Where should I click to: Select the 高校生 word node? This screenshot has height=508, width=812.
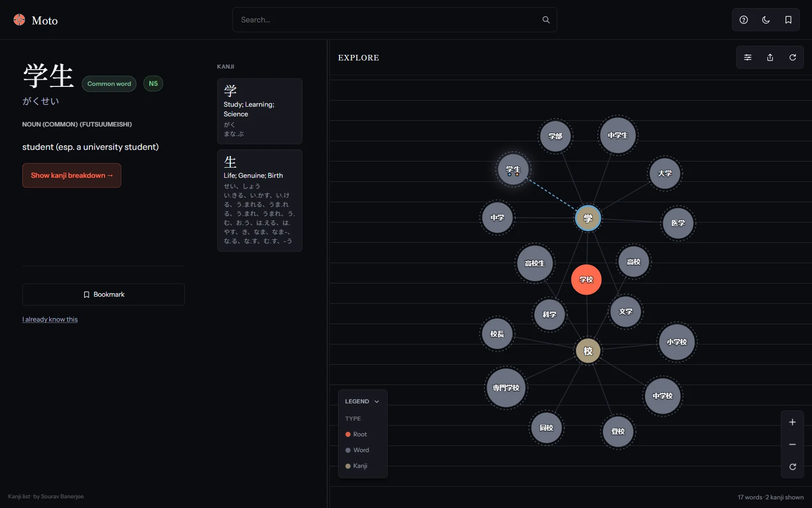535,263
